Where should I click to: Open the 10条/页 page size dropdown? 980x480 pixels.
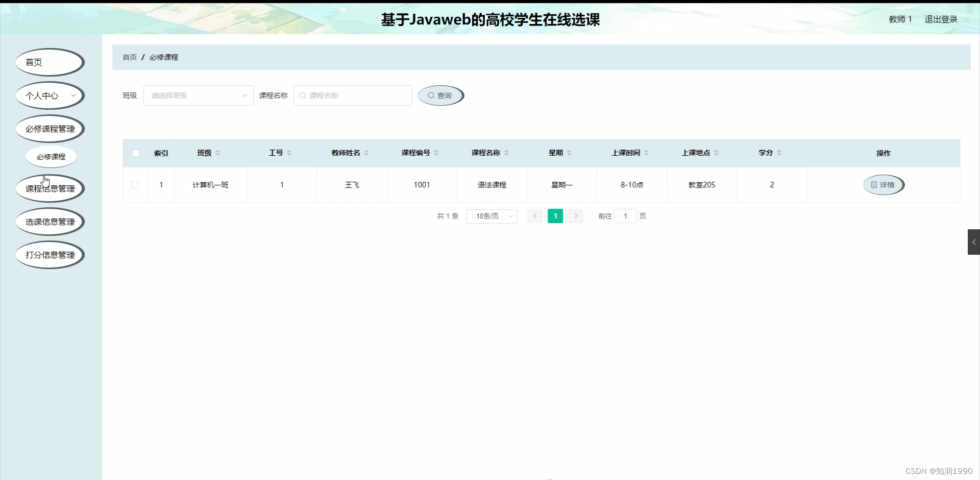click(491, 216)
